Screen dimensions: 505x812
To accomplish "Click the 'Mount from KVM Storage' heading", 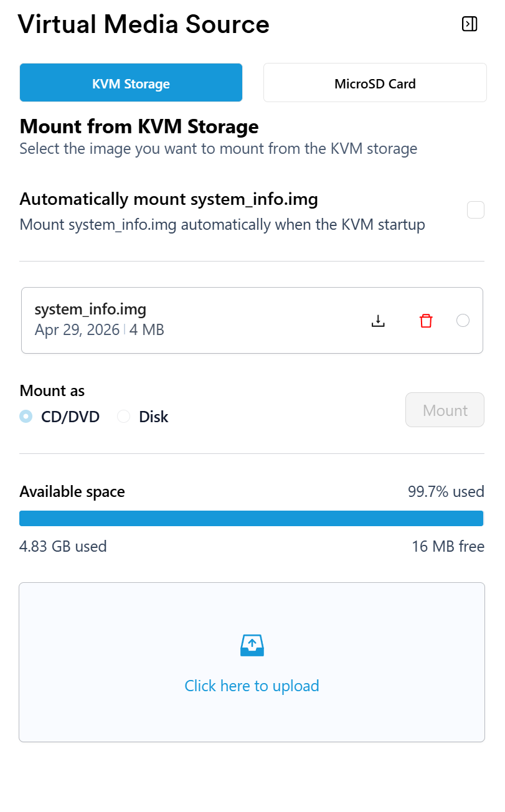I will tap(139, 126).
